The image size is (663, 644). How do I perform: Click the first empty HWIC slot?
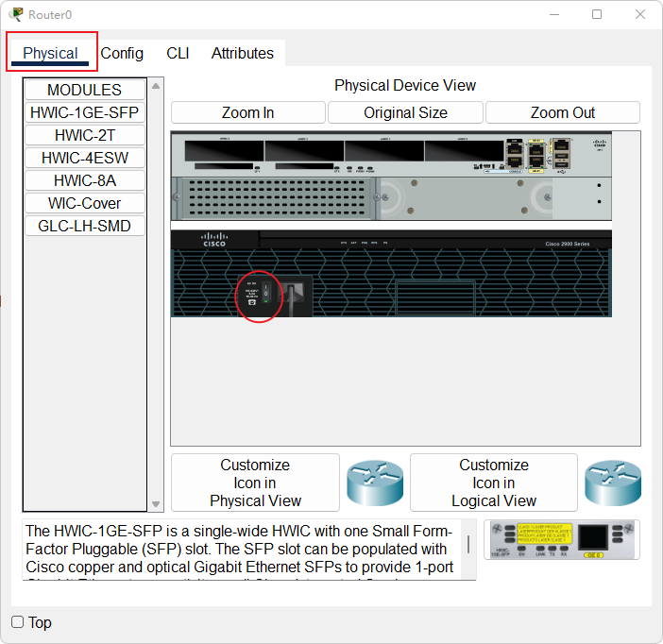click(224, 150)
